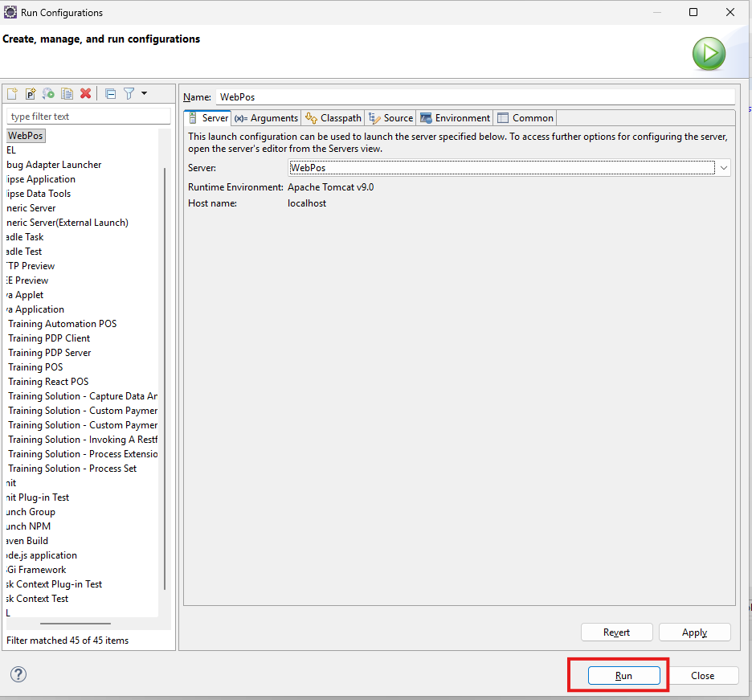
Task: Switch to the Arguments tab
Action: click(x=267, y=118)
